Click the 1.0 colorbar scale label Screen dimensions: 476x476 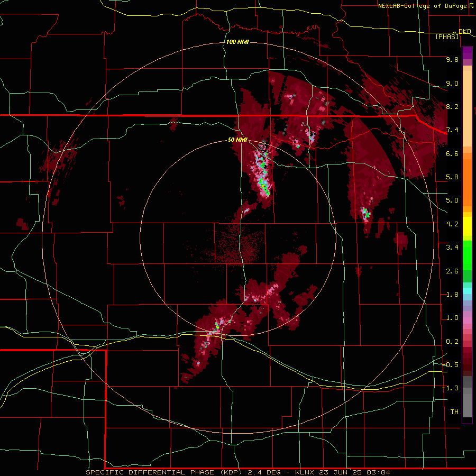coord(452,318)
